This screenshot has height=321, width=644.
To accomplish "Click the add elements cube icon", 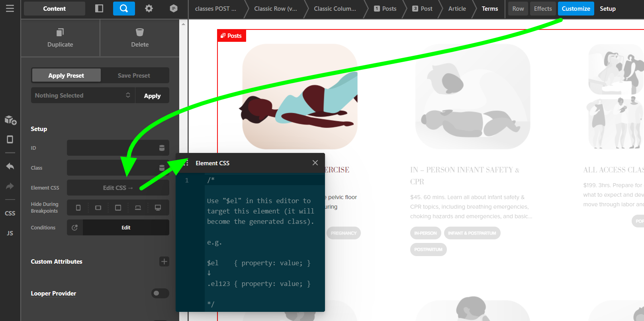I will (x=10, y=120).
